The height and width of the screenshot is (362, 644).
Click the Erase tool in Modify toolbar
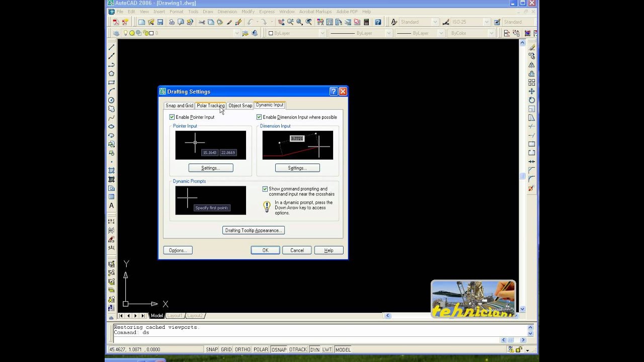click(x=532, y=47)
